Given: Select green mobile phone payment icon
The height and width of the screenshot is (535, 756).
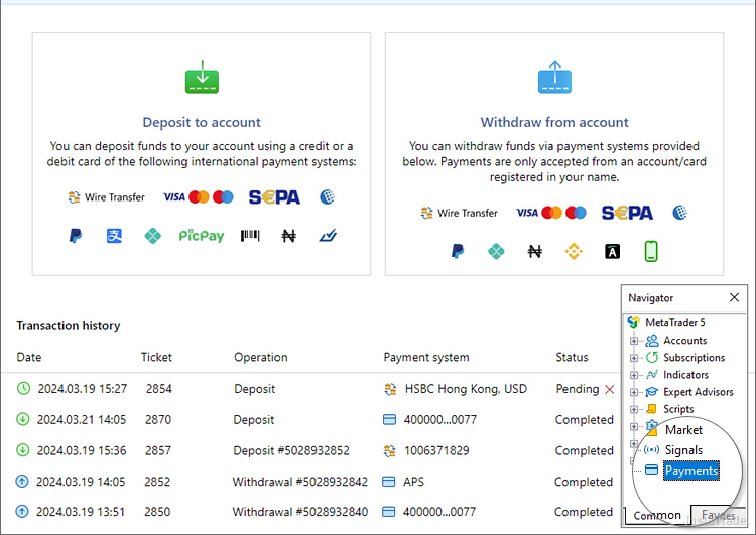Looking at the screenshot, I should [651, 251].
